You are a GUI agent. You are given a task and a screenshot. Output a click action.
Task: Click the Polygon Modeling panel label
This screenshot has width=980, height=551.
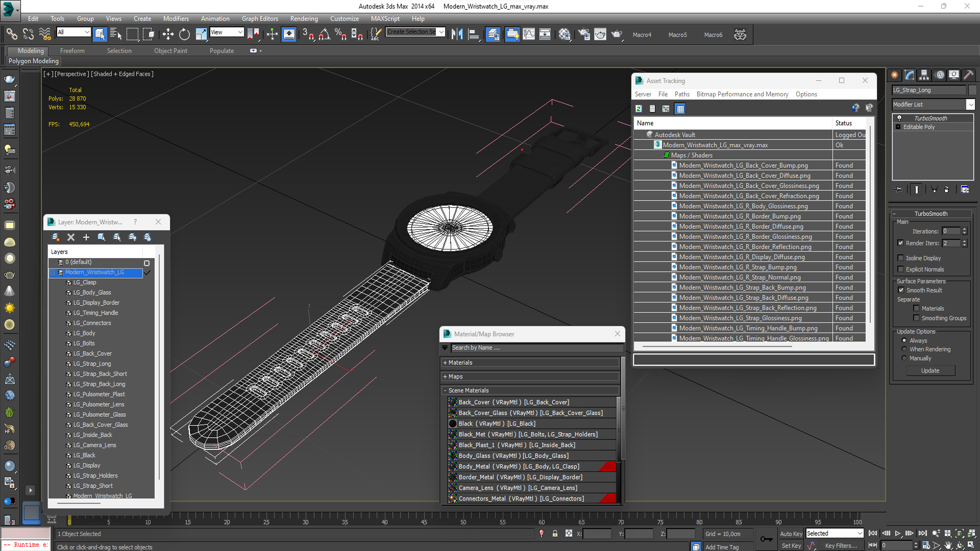tap(34, 61)
